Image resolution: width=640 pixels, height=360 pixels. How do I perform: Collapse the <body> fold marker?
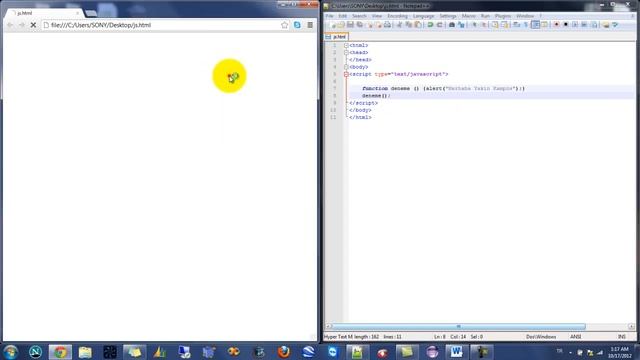[x=346, y=67]
